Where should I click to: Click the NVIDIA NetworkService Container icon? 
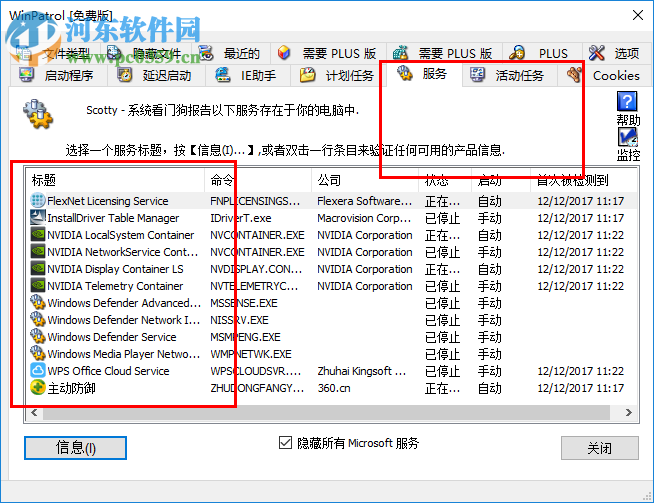tap(38, 252)
